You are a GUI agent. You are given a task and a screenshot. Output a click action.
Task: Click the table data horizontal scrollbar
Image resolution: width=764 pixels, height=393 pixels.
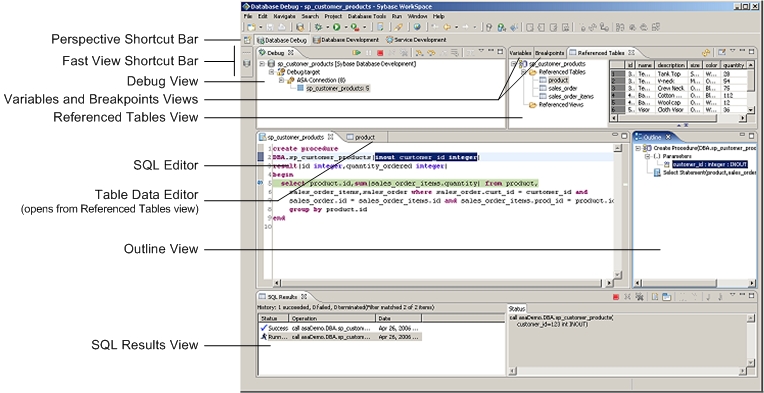tap(678, 118)
